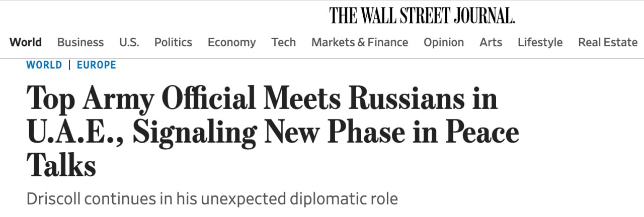644x217 pixels.
Task: Click the Tech navigation item
Action: tap(283, 42)
